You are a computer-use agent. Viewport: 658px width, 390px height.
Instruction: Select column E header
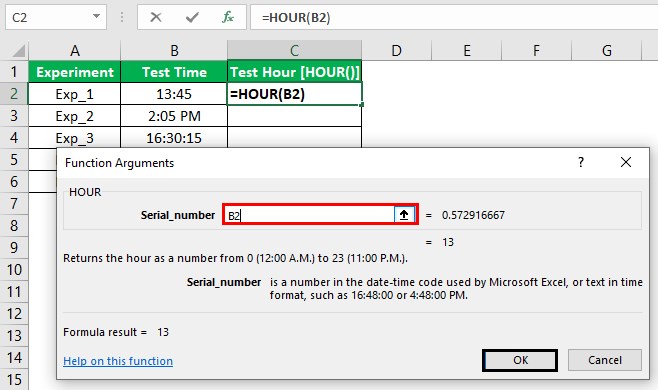click(x=467, y=51)
